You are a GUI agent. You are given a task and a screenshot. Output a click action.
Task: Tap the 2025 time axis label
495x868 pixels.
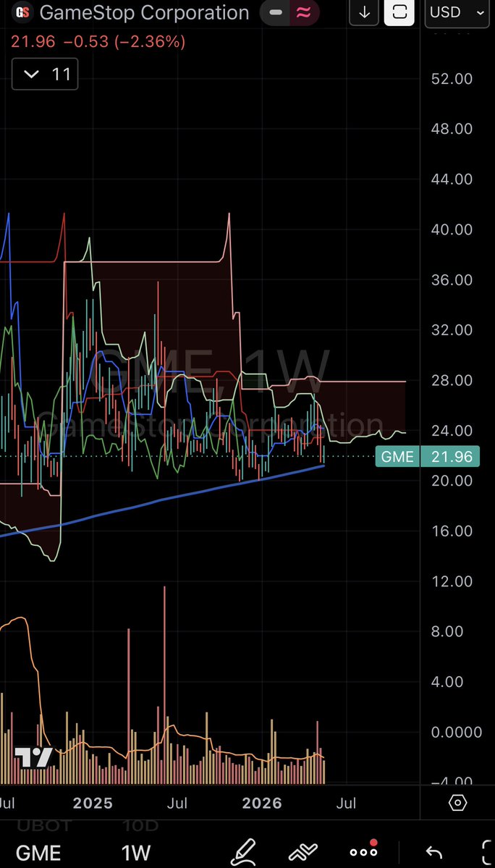tap(93, 803)
